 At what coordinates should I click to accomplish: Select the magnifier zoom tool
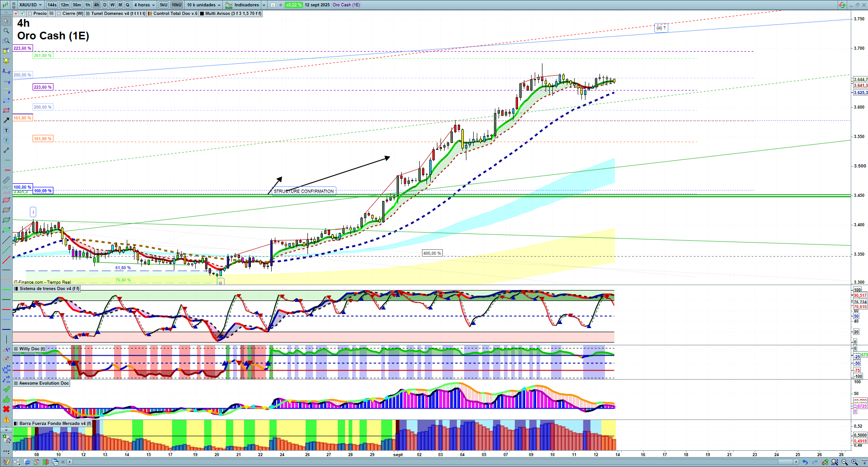(x=6, y=31)
